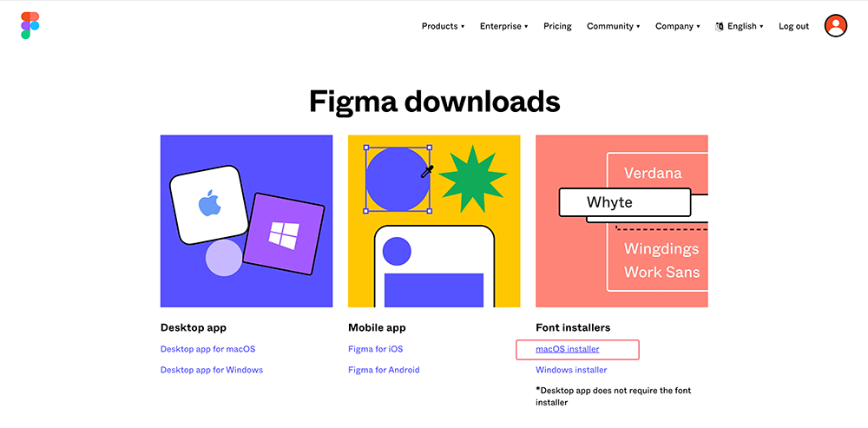The width and height of the screenshot is (868, 428).
Task: Click the Windows logo tile
Action: click(283, 233)
